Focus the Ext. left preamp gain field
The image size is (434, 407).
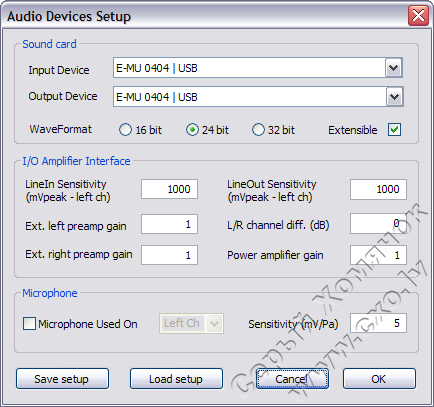point(169,224)
